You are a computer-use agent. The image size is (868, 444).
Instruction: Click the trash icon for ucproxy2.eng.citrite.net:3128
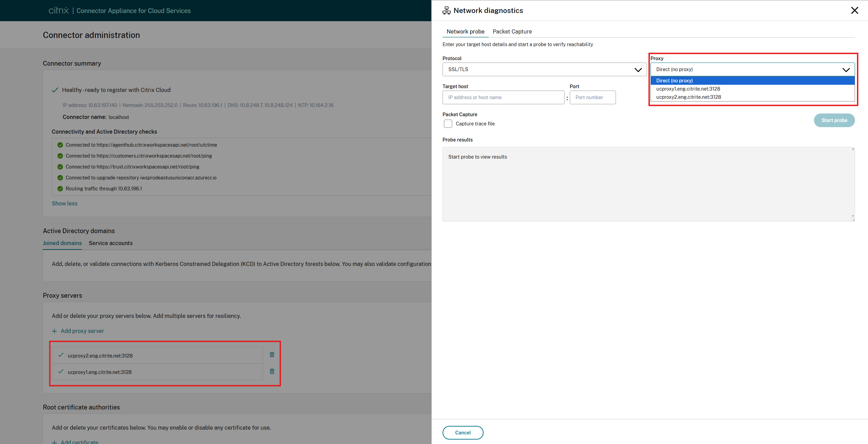pyautogui.click(x=272, y=355)
